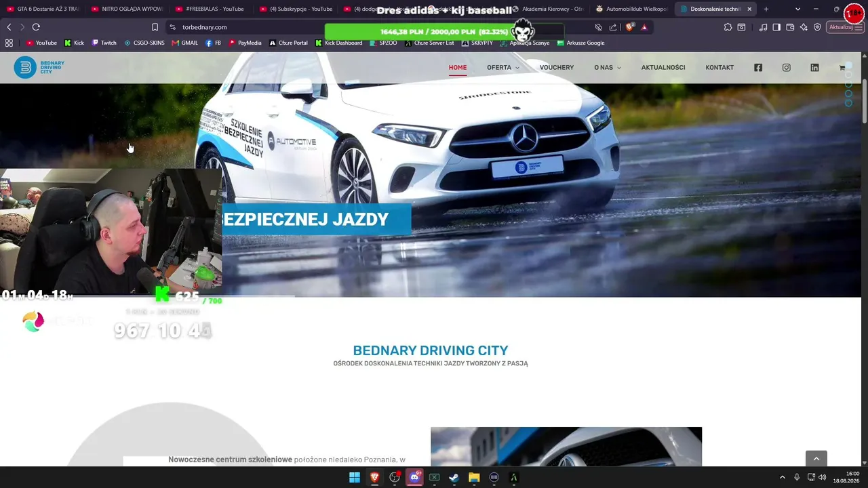
Task: Open the PayMedia bookmark
Action: (245, 43)
